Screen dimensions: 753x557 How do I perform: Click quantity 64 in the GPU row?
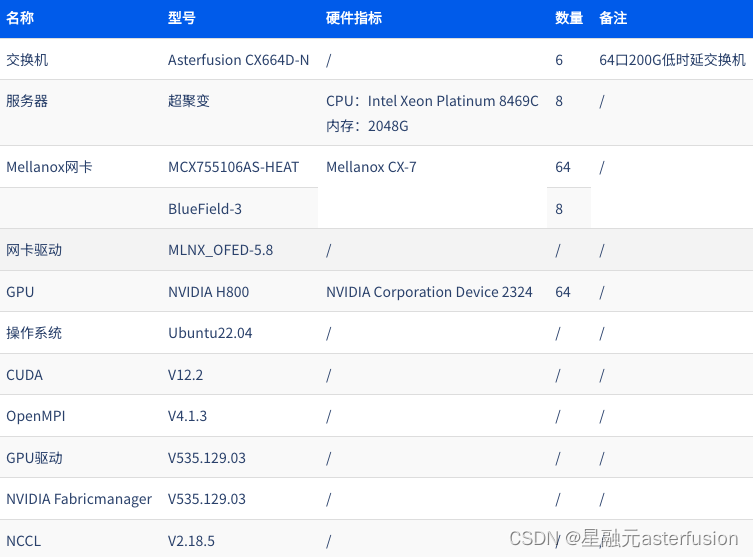pos(563,292)
